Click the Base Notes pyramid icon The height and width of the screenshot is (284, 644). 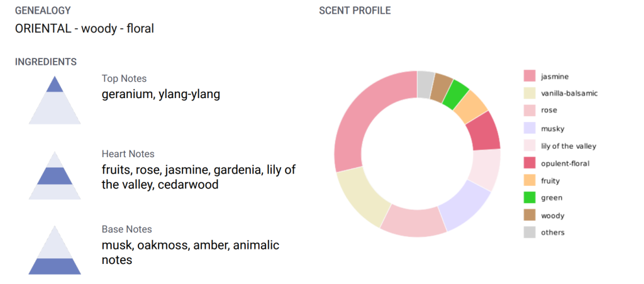pos(55,249)
